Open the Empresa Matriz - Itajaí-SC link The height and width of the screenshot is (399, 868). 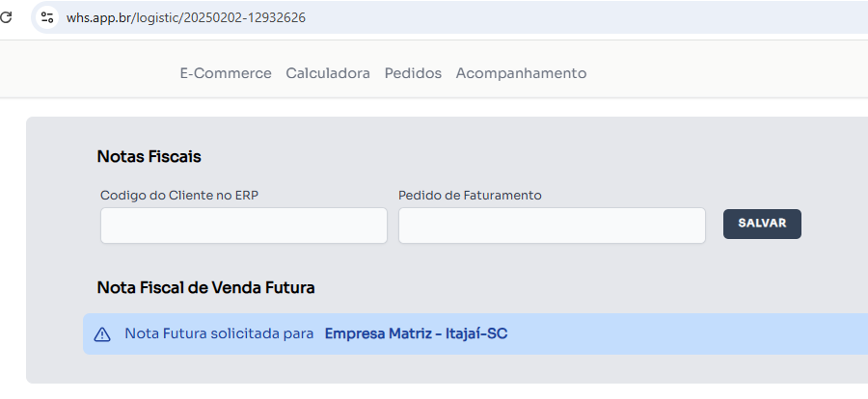pos(416,334)
